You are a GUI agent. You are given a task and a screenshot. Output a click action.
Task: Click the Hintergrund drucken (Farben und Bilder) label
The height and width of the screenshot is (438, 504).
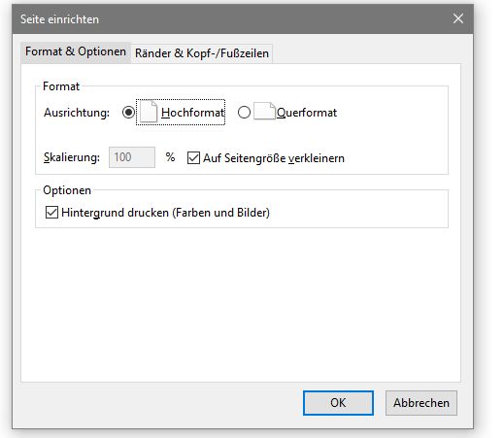pyautogui.click(x=165, y=213)
